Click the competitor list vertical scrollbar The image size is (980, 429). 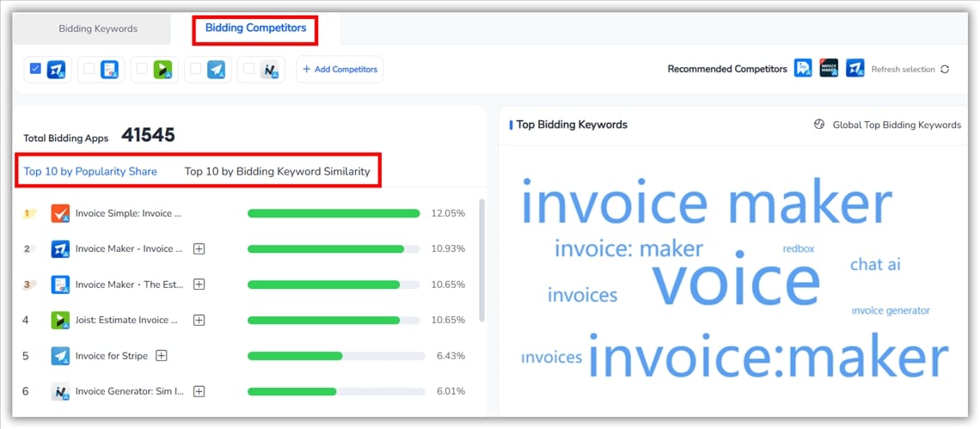[481, 258]
